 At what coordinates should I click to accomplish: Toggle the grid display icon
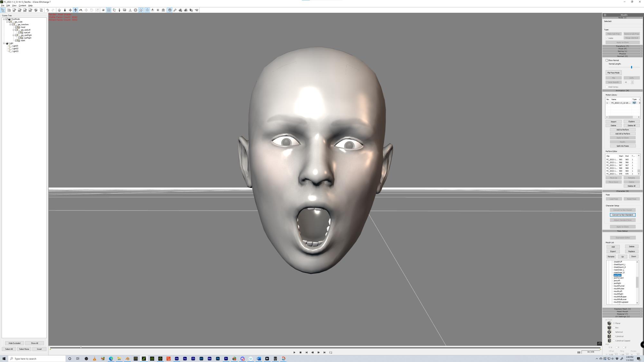pyautogui.click(x=109, y=10)
